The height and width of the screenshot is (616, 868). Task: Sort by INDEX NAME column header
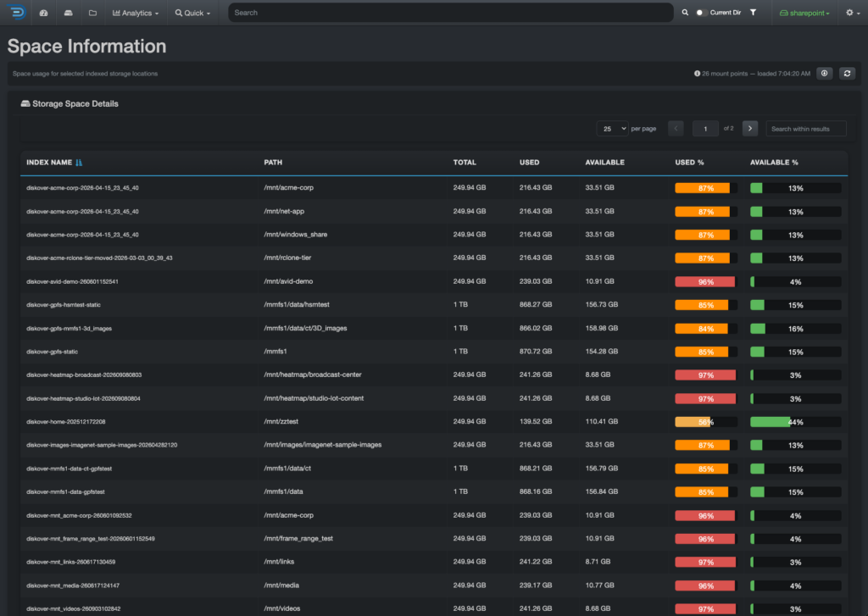[x=49, y=162]
